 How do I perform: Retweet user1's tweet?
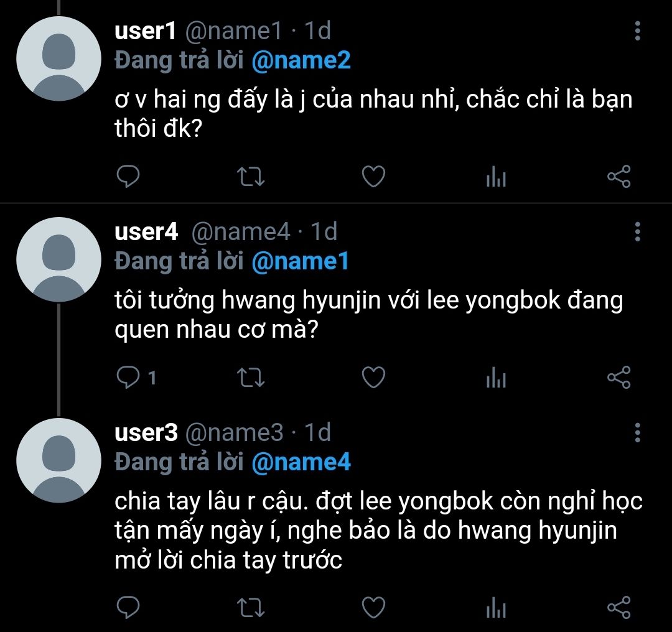tap(251, 177)
